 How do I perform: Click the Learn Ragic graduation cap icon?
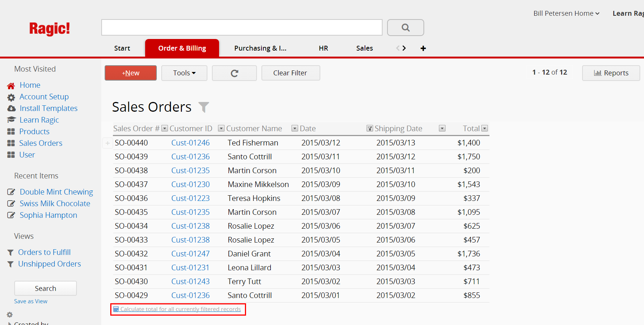pyautogui.click(x=11, y=120)
